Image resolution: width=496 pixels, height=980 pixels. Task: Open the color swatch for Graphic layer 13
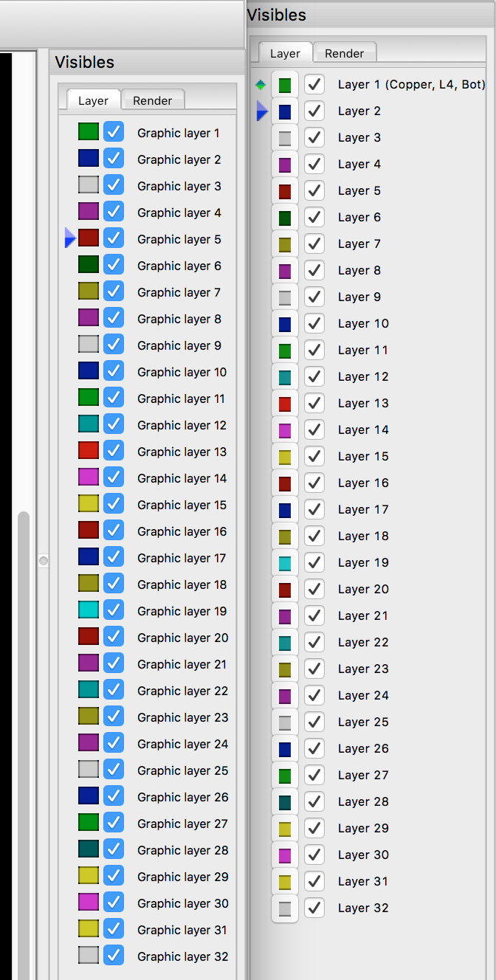pyautogui.click(x=89, y=451)
